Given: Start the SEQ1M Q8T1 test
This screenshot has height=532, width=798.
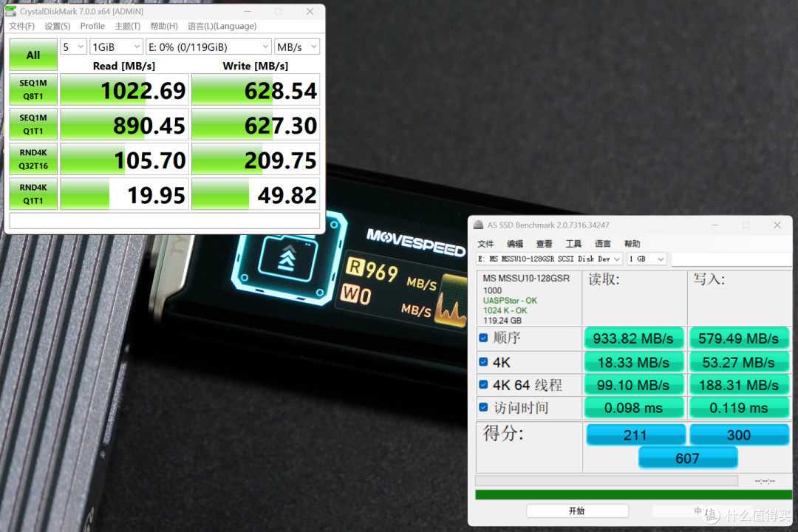Looking at the screenshot, I should [33, 89].
